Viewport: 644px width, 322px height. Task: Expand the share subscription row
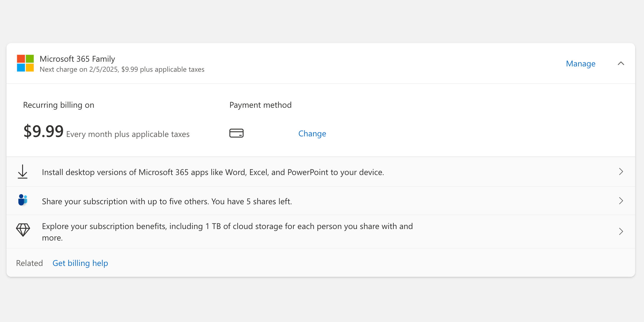tap(621, 201)
